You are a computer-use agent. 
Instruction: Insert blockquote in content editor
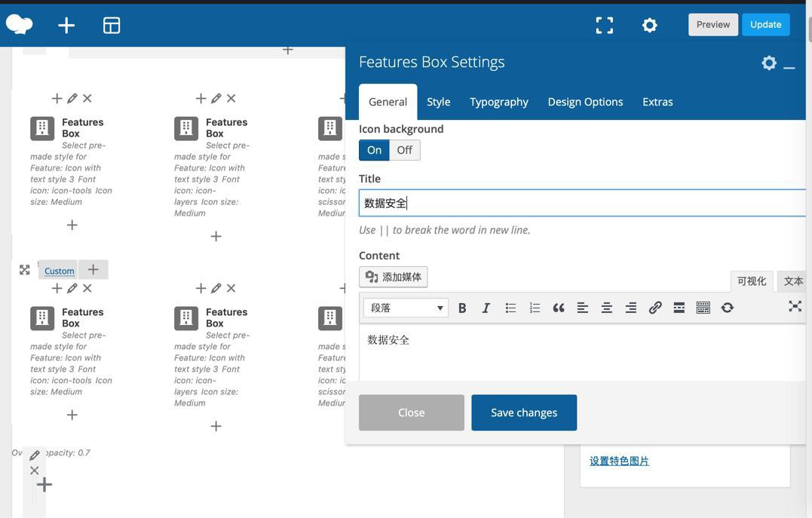coord(558,308)
